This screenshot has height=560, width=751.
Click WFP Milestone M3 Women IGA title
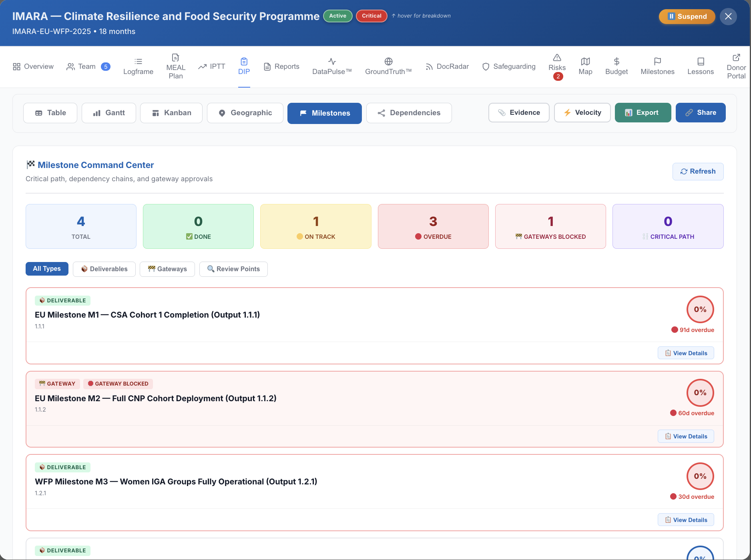tap(176, 482)
